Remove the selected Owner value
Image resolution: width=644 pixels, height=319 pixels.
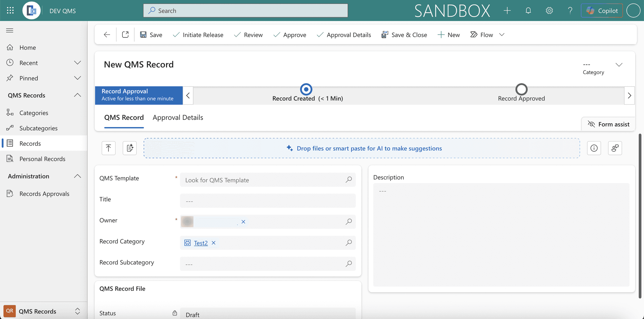243,222
